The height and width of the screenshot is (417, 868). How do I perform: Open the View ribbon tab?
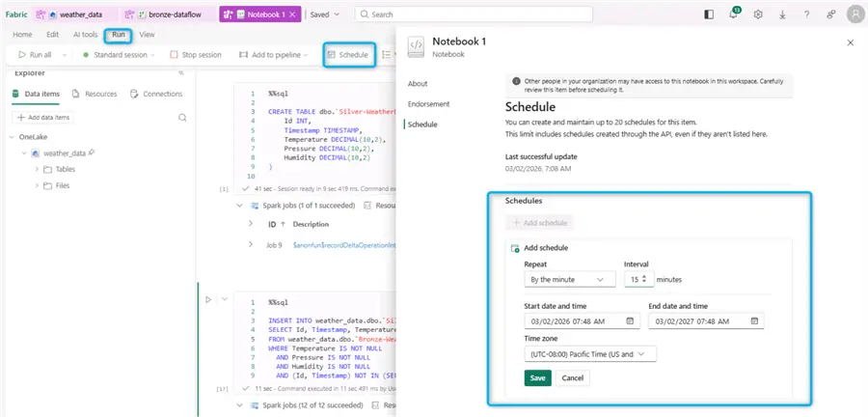pyautogui.click(x=147, y=35)
